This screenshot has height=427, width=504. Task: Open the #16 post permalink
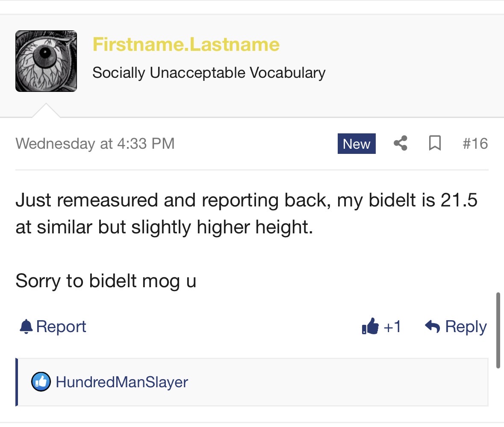point(475,143)
